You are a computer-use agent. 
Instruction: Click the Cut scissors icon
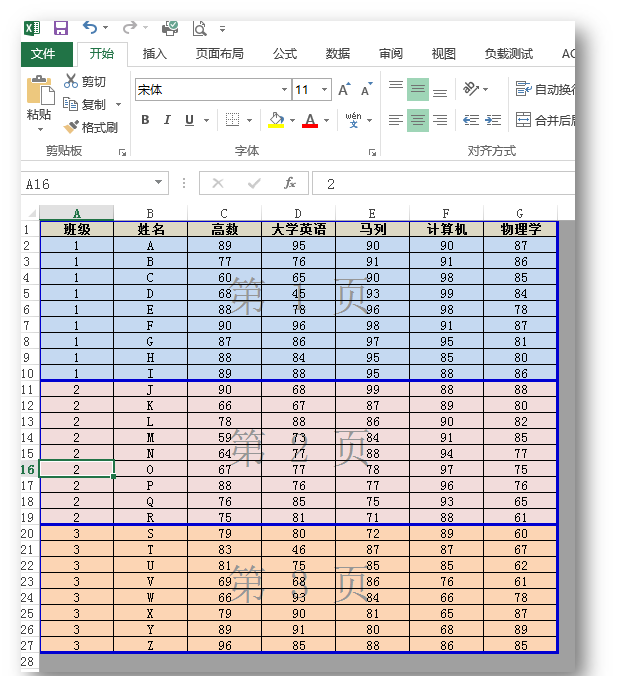pos(71,81)
